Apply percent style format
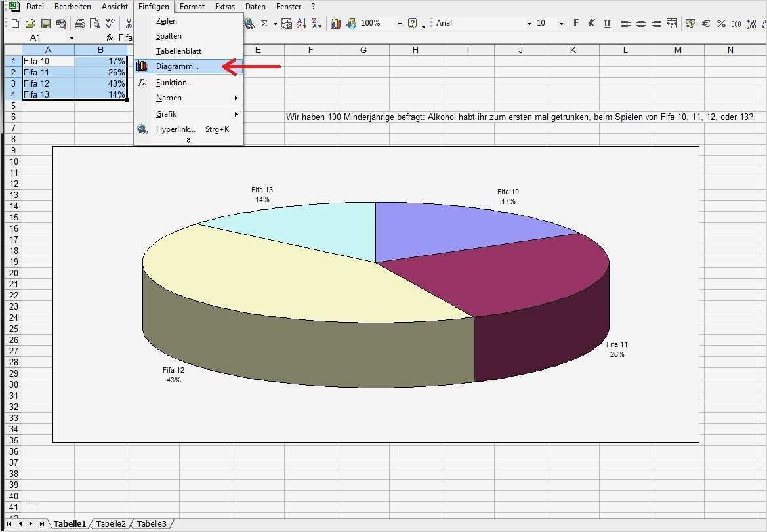 click(x=721, y=24)
